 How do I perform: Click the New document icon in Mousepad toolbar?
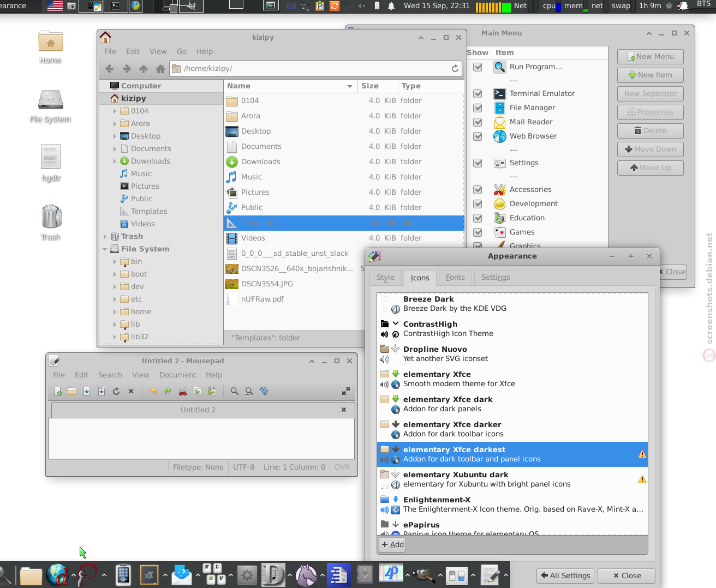[58, 391]
